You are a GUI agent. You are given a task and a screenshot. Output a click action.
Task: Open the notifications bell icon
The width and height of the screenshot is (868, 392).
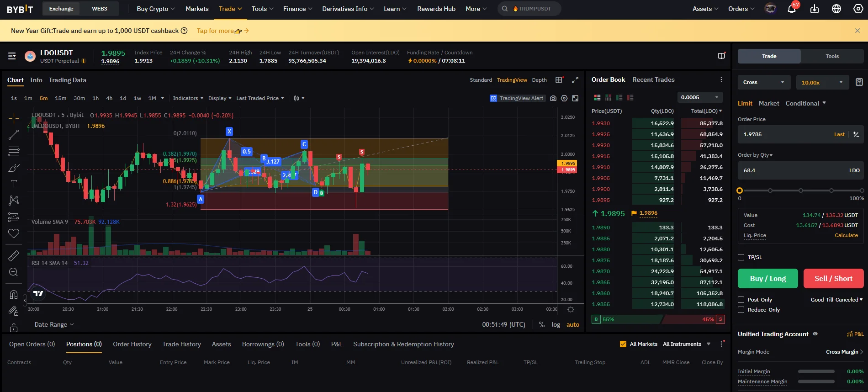(792, 9)
